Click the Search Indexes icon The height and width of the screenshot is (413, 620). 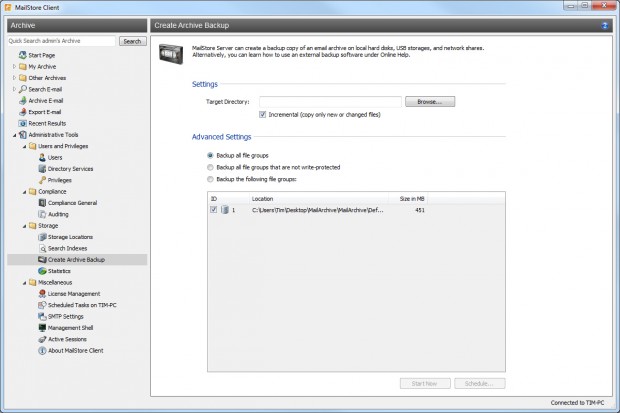pyautogui.click(x=42, y=248)
